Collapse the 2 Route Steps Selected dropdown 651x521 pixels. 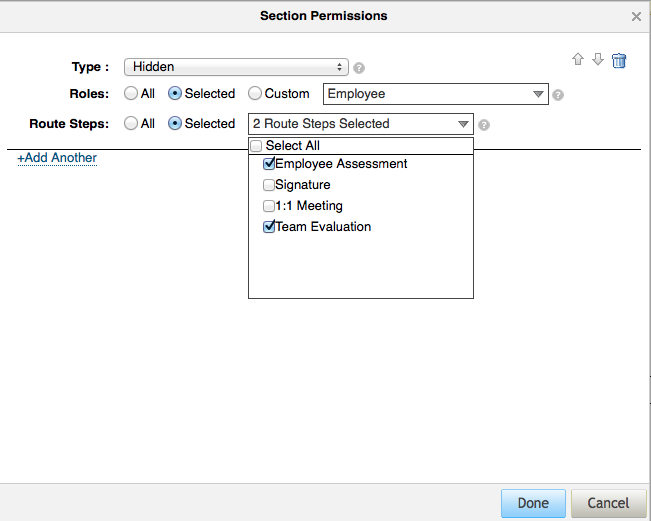point(360,124)
